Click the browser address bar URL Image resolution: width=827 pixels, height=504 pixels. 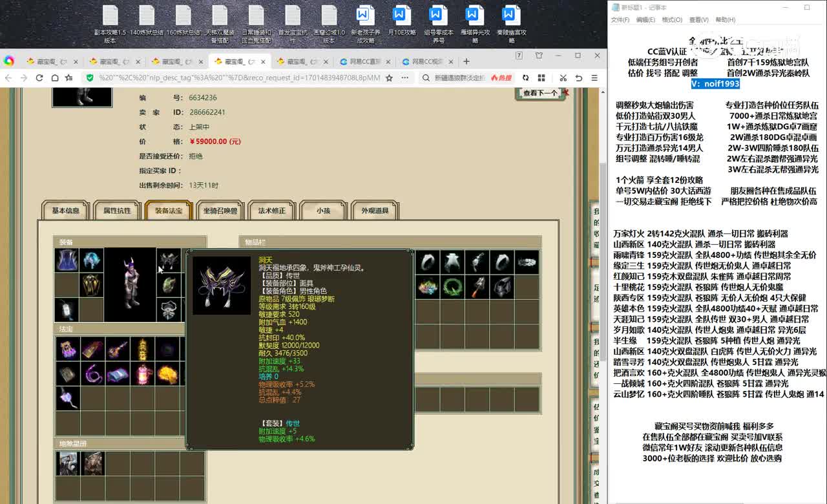click(239, 78)
